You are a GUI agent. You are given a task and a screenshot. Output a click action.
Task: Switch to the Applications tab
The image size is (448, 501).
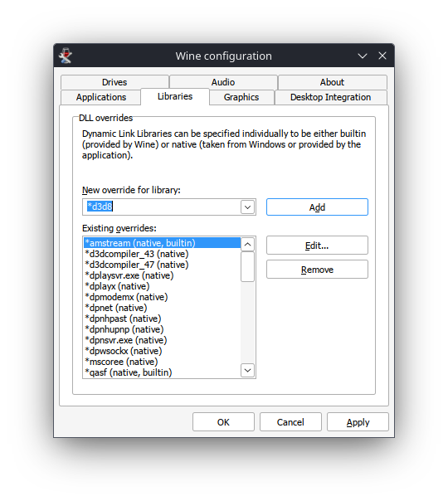pyautogui.click(x=101, y=97)
